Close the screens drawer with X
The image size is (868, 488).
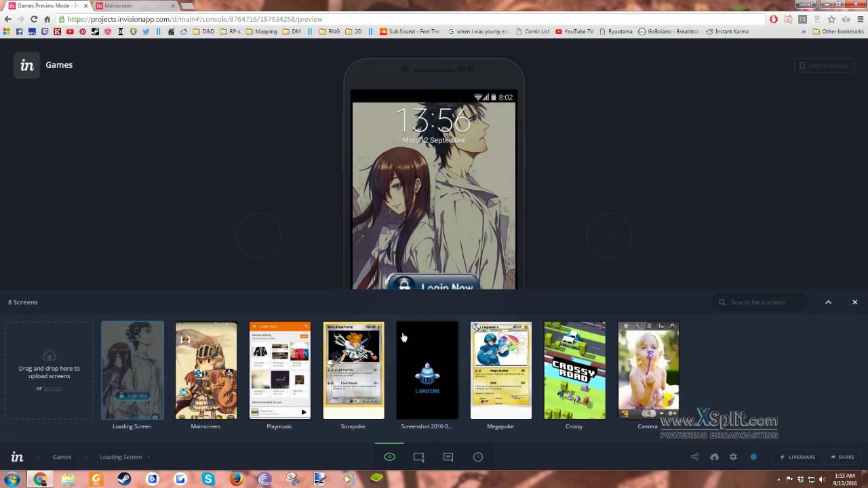click(854, 302)
